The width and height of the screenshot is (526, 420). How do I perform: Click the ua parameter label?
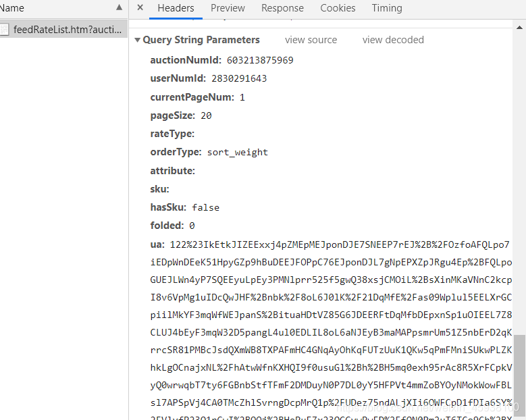point(157,244)
